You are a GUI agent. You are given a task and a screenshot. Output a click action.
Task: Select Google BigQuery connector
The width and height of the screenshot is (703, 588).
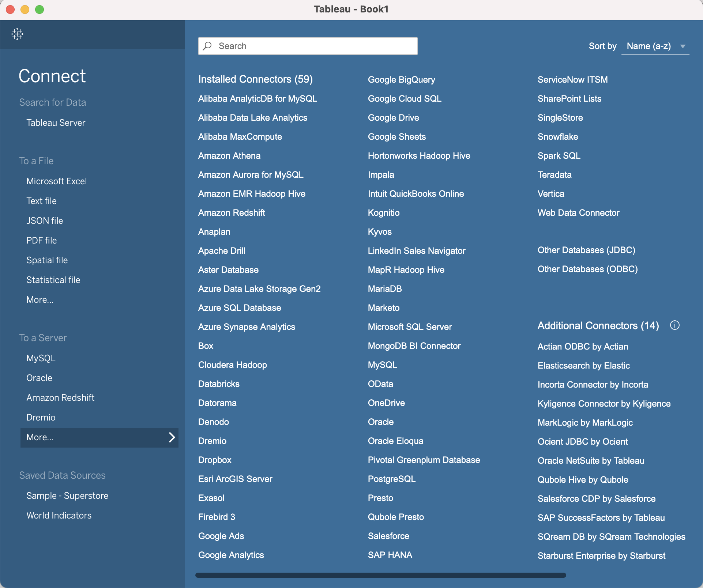click(x=402, y=80)
